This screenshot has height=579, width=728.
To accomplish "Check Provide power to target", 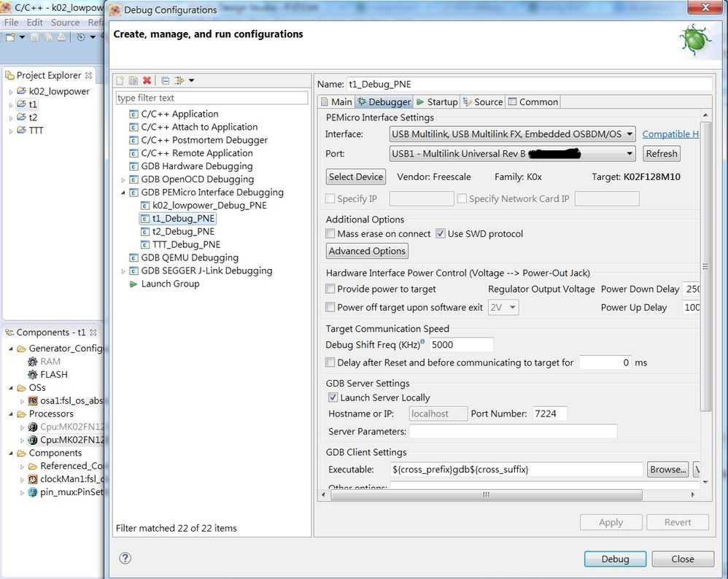I will point(330,289).
